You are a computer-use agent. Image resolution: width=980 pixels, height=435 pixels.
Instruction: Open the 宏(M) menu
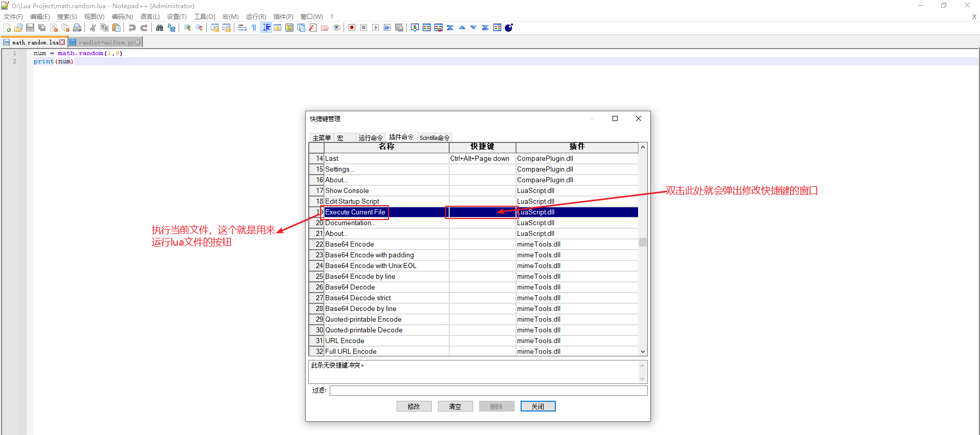coord(231,17)
